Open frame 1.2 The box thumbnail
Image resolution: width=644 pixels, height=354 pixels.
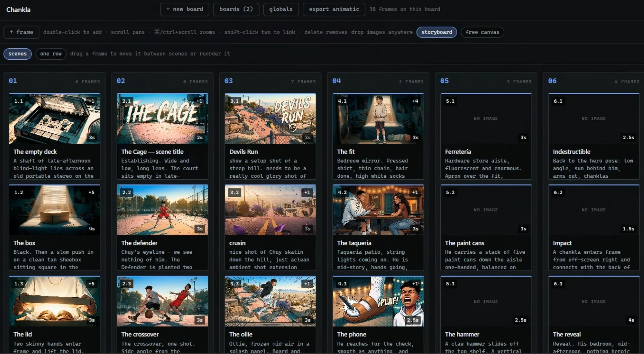[55, 210]
